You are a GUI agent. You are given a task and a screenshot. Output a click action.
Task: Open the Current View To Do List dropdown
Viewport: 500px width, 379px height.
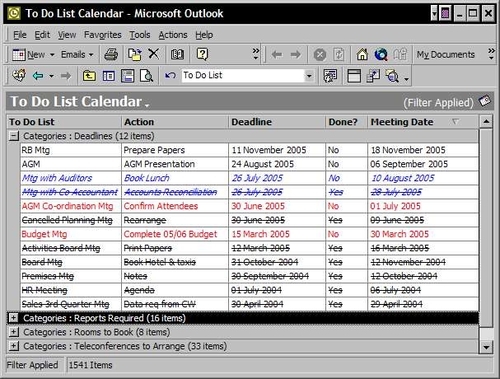309,76
